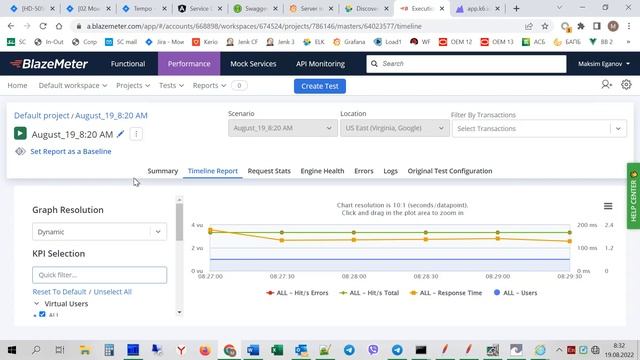Go to Home in navigation bar

coord(17,85)
